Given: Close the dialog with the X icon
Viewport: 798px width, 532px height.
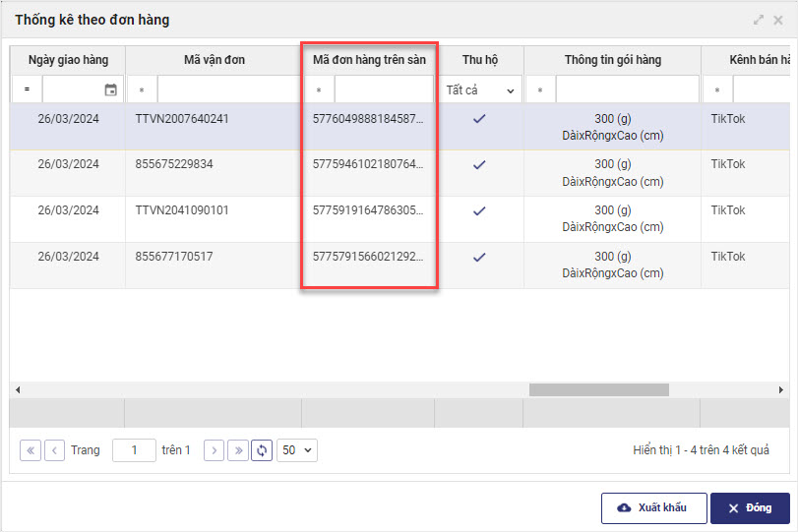Looking at the screenshot, I should tap(778, 20).
